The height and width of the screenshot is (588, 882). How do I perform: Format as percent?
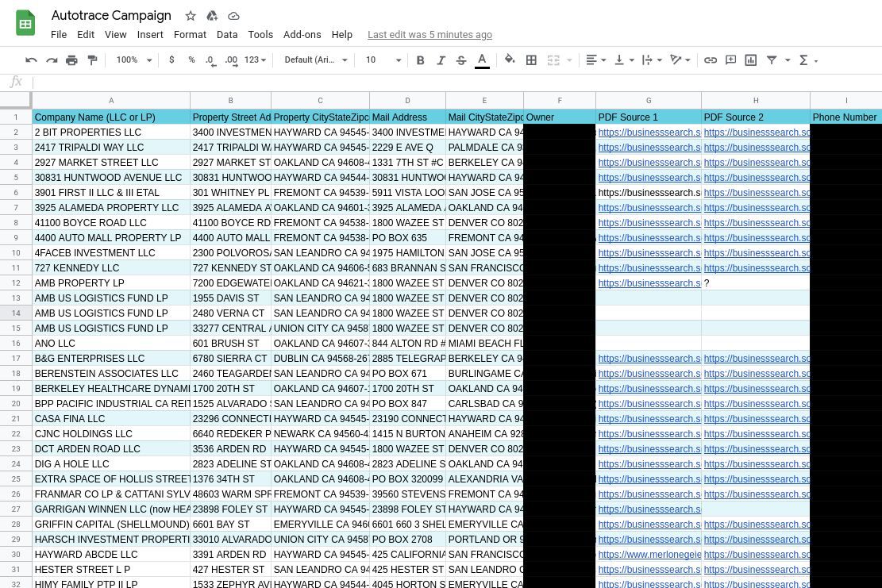point(191,60)
